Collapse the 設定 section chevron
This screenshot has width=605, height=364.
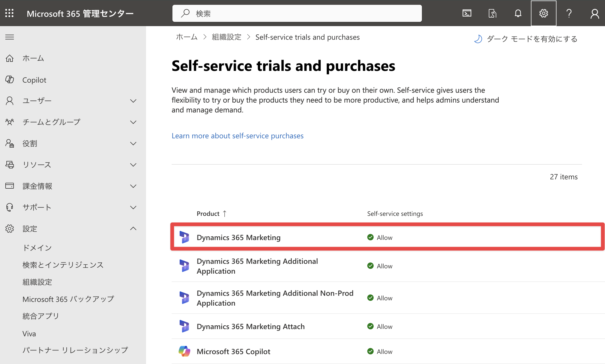tap(133, 229)
